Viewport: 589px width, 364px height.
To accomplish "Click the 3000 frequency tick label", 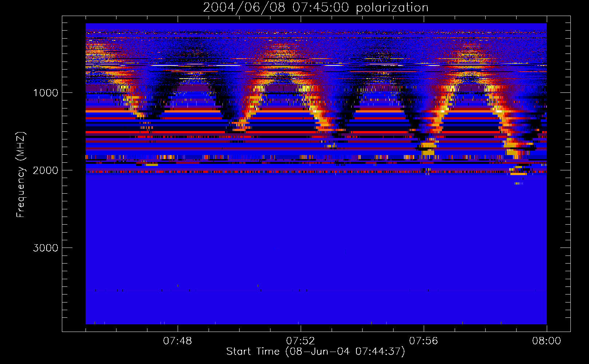I will coord(46,248).
